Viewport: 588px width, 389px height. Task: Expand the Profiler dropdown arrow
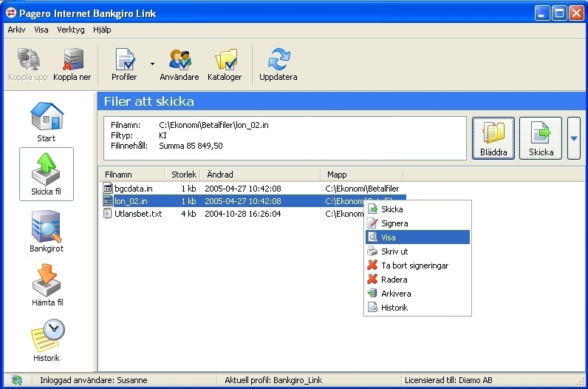pos(152,64)
